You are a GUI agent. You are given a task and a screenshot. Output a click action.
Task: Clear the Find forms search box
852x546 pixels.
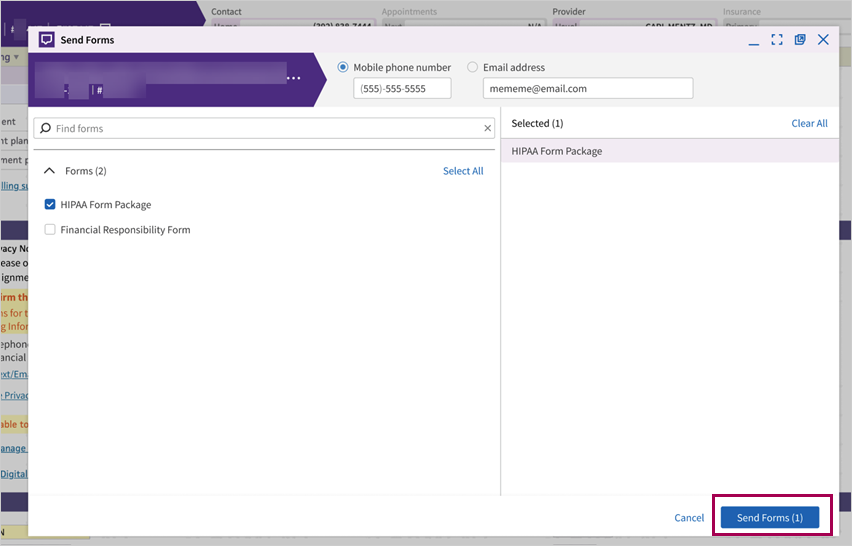coord(488,129)
